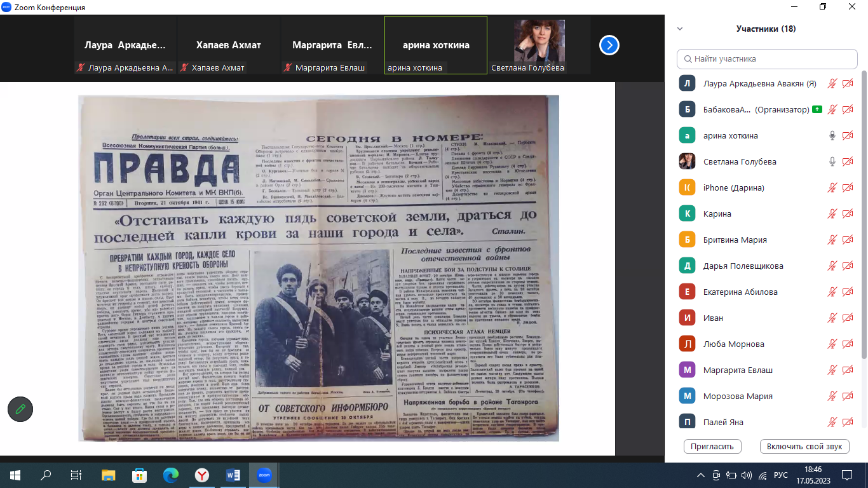
Task: Select Бритвина Мария participant name
Action: pos(735,240)
